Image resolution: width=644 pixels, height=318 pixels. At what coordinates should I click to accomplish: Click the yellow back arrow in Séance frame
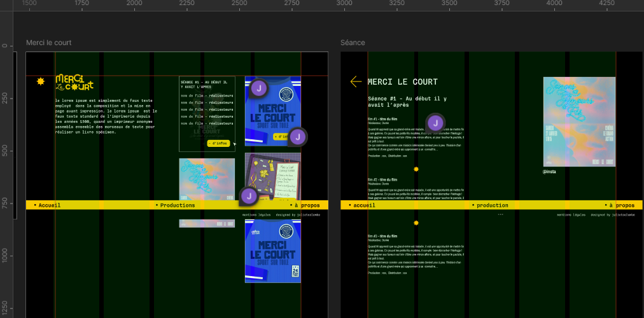point(356,81)
